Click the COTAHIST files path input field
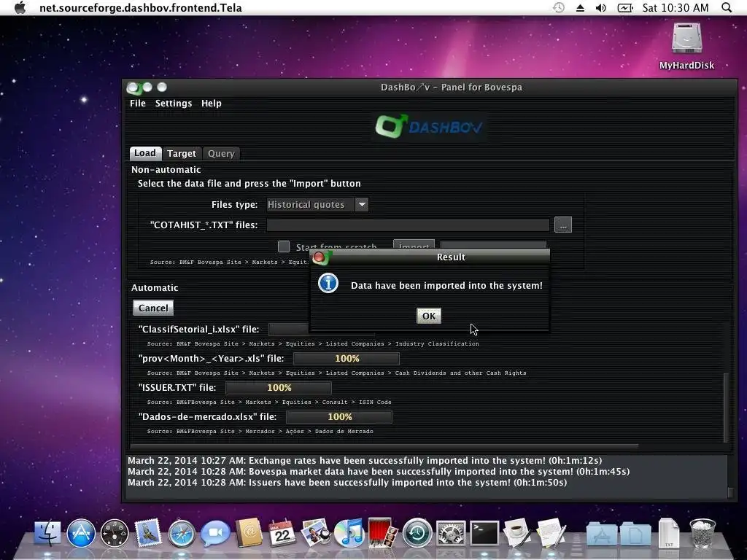747x560 pixels. point(408,225)
